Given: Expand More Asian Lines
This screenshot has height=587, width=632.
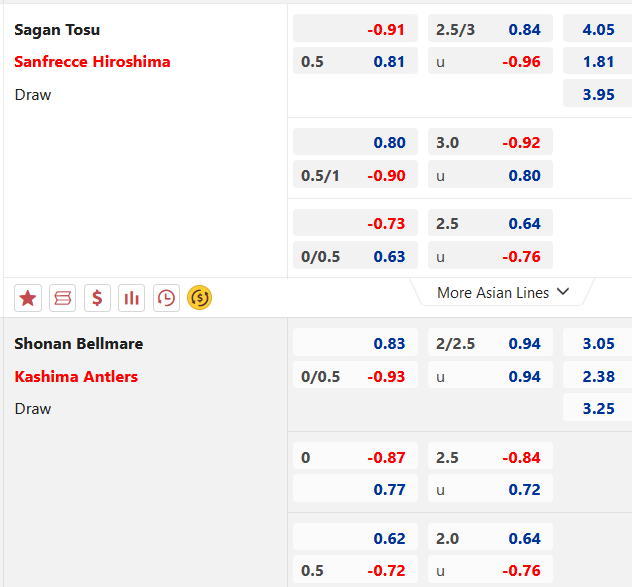Looking at the screenshot, I should [503, 292].
